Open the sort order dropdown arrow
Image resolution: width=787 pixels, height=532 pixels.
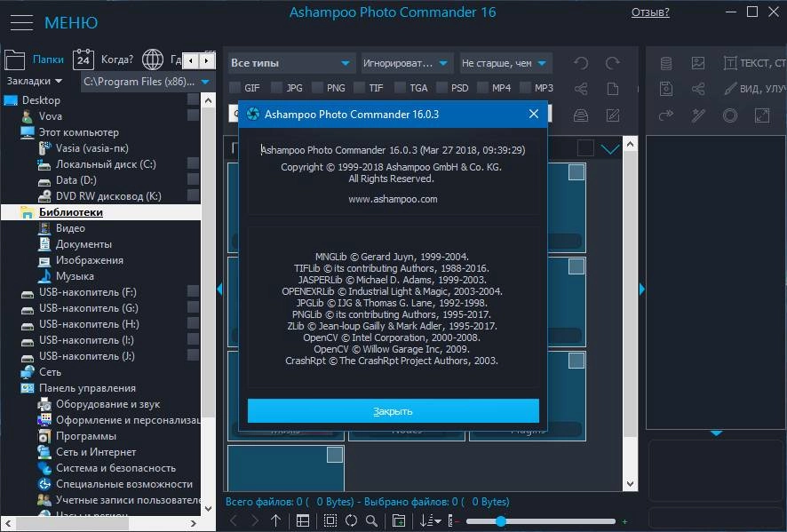coord(438,521)
